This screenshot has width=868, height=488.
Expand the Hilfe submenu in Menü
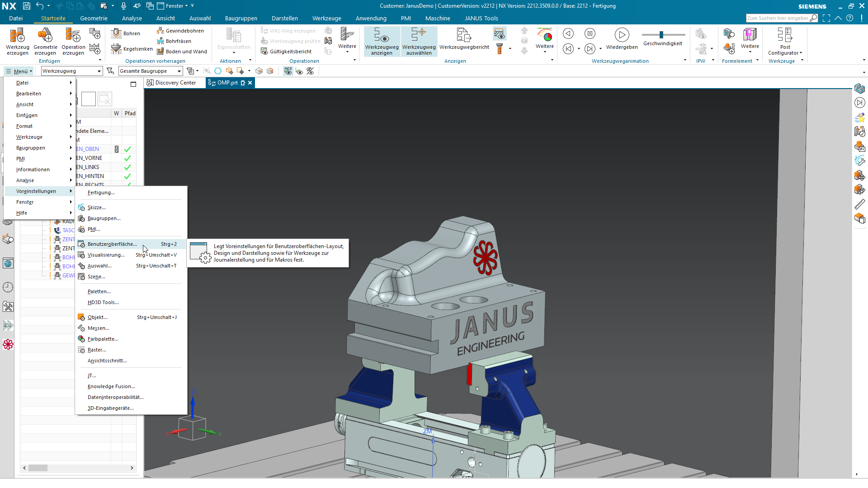tap(40, 213)
